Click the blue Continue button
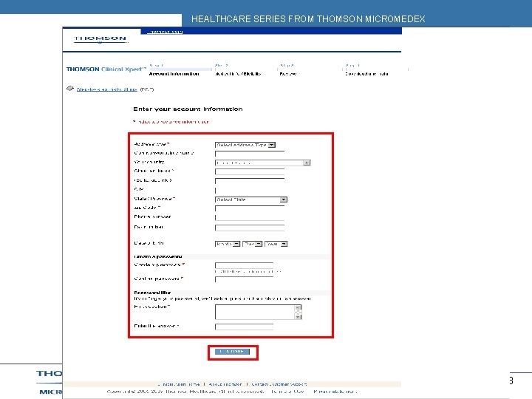The height and width of the screenshot is (399, 532). 233,352
